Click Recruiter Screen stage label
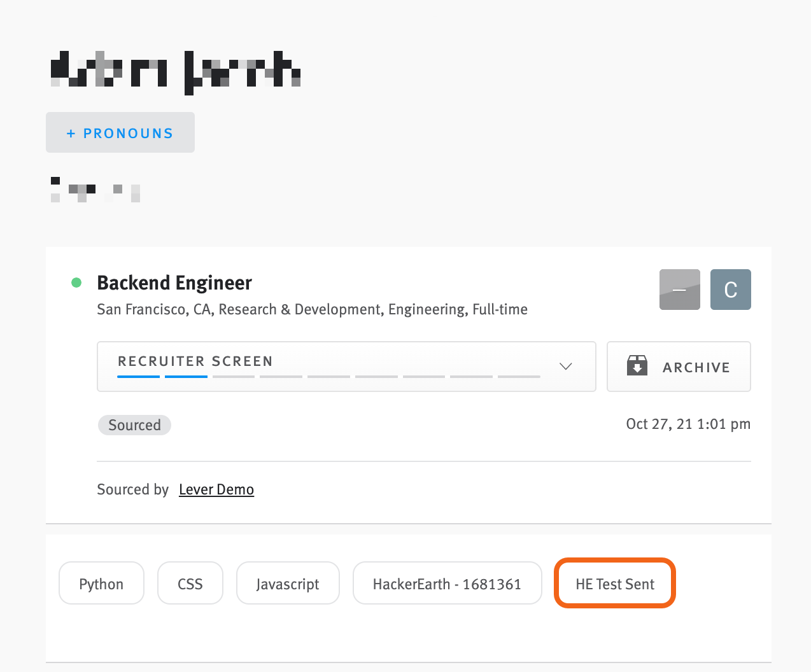 [194, 361]
